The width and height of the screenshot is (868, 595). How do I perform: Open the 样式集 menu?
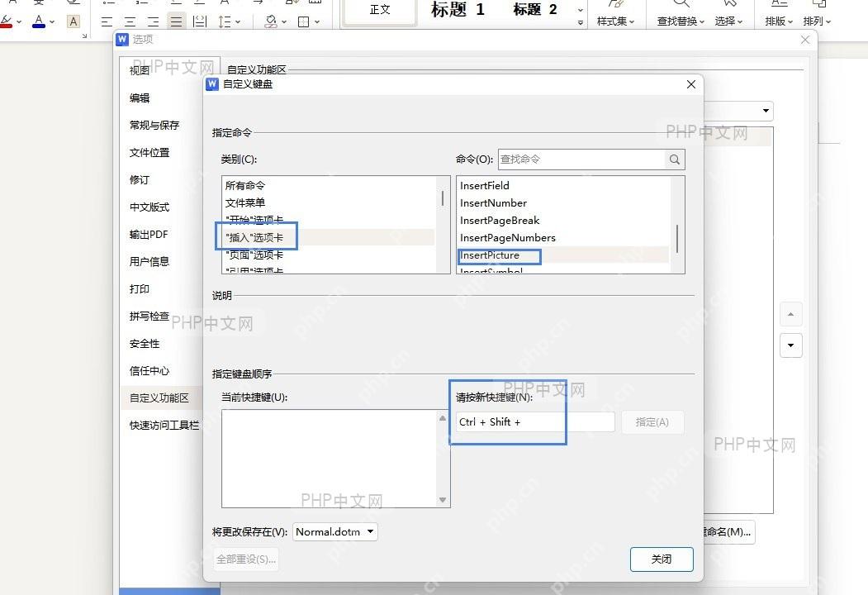click(615, 21)
